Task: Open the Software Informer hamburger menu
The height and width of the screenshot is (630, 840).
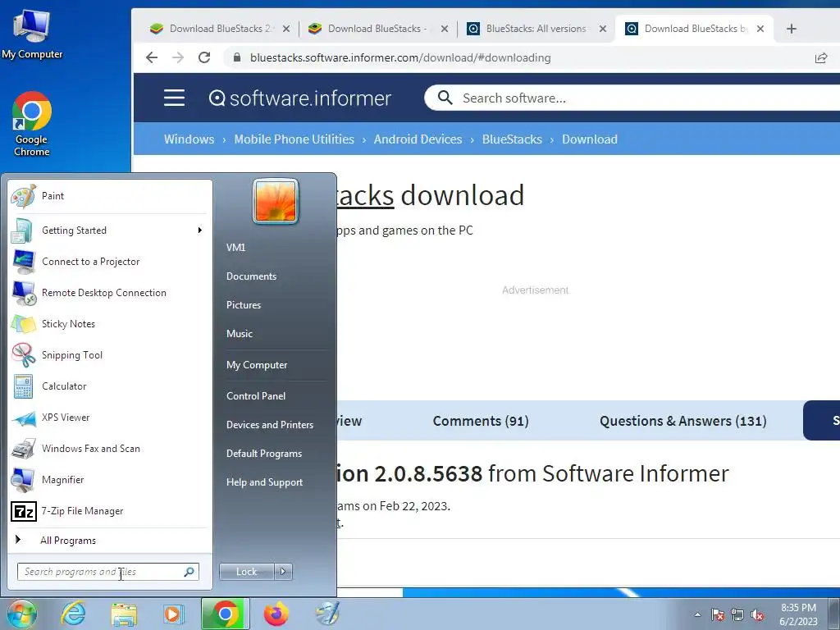Action: [174, 98]
